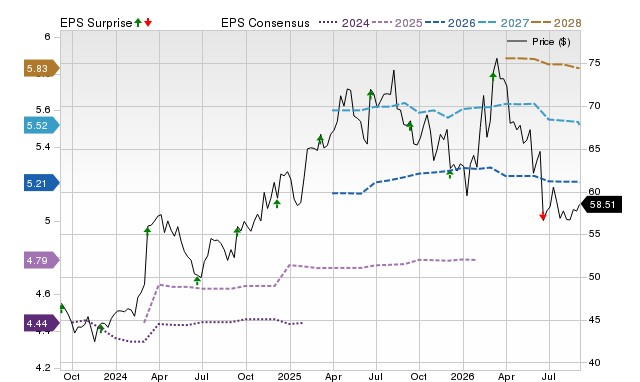
Task: Click the red down arrow in EPS Surprise legend
Action: [148, 23]
